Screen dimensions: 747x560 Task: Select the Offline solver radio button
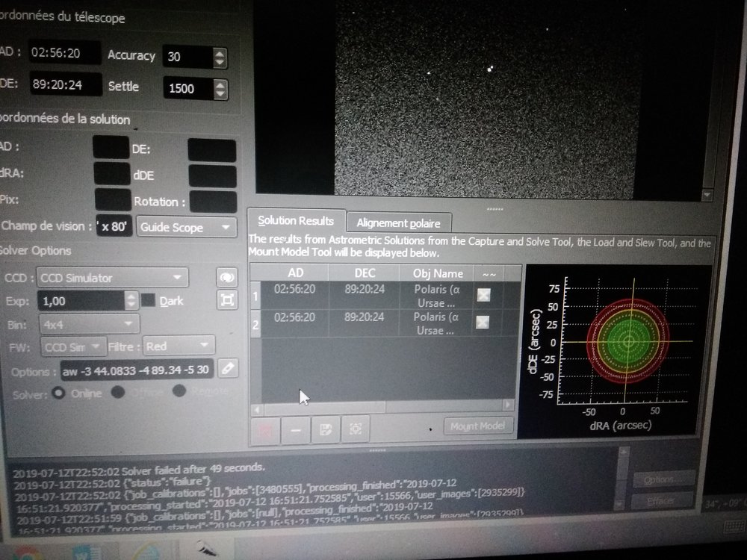click(x=118, y=392)
